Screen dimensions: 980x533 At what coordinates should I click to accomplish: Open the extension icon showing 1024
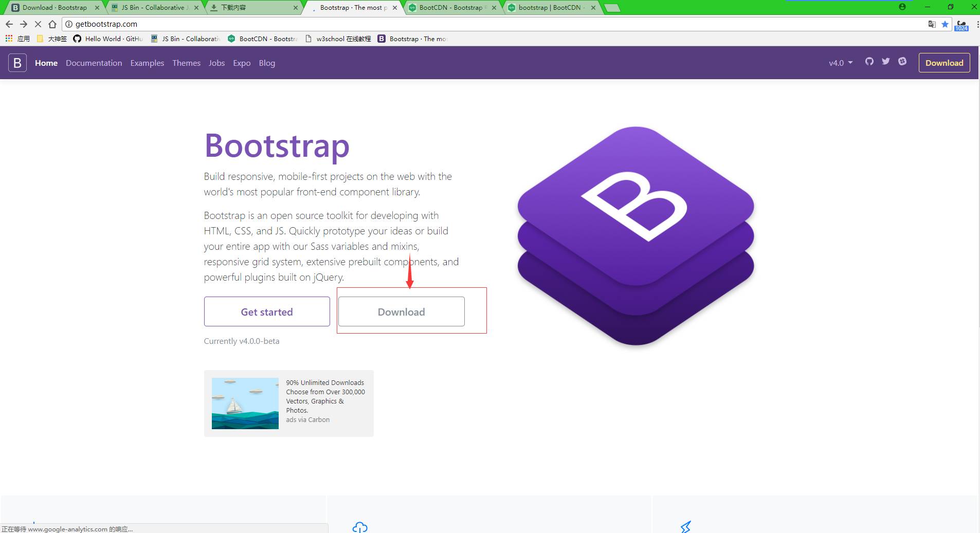tap(961, 25)
